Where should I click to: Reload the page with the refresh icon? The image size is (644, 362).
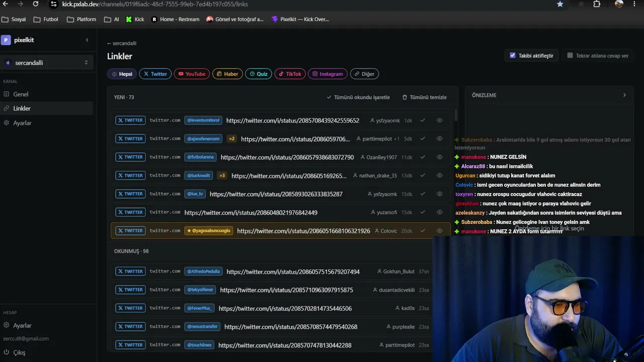point(36,4)
